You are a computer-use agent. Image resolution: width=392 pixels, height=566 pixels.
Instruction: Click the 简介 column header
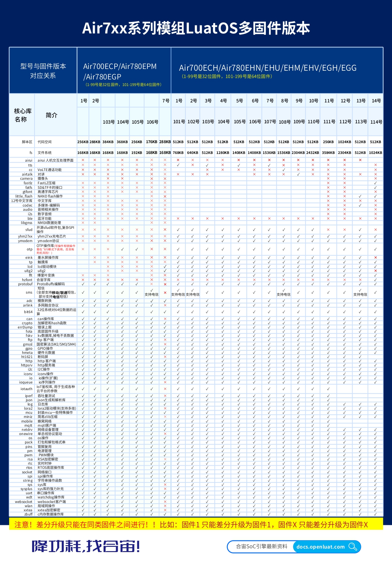coord(51,115)
